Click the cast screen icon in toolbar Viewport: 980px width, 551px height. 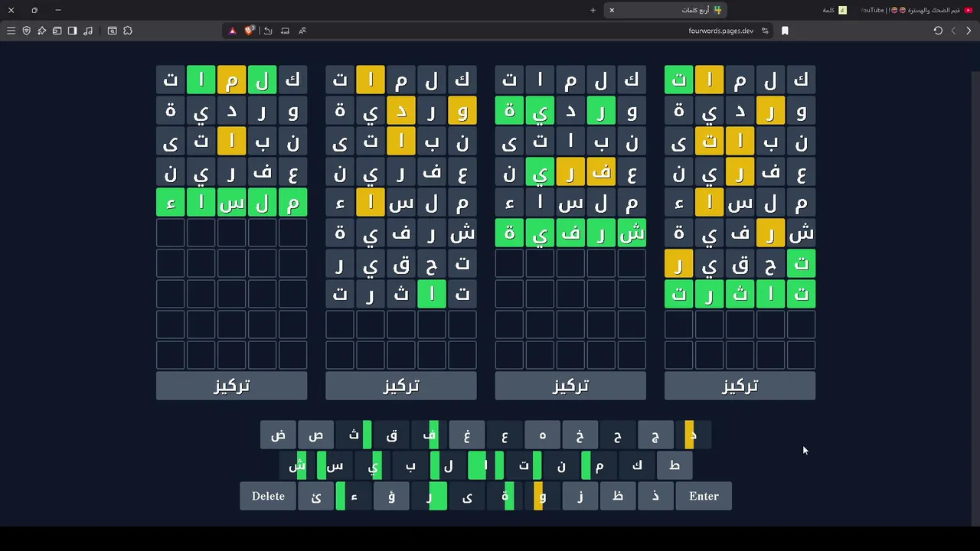coord(285,31)
